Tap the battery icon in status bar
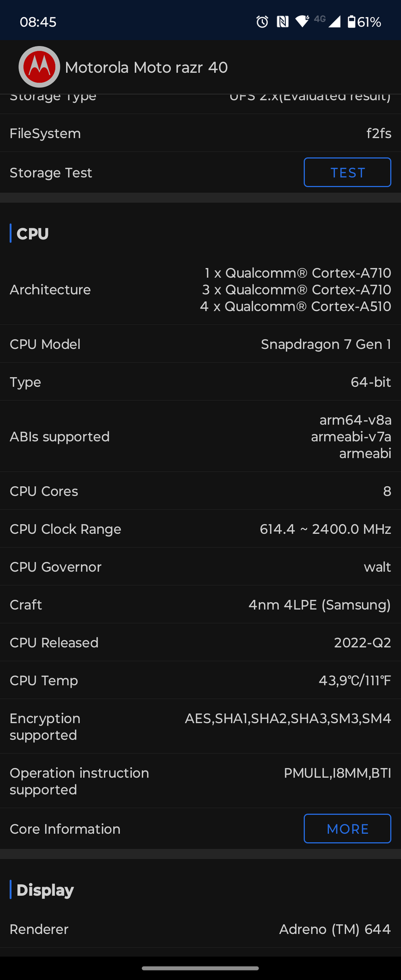The height and width of the screenshot is (980, 401). pyautogui.click(x=351, y=22)
